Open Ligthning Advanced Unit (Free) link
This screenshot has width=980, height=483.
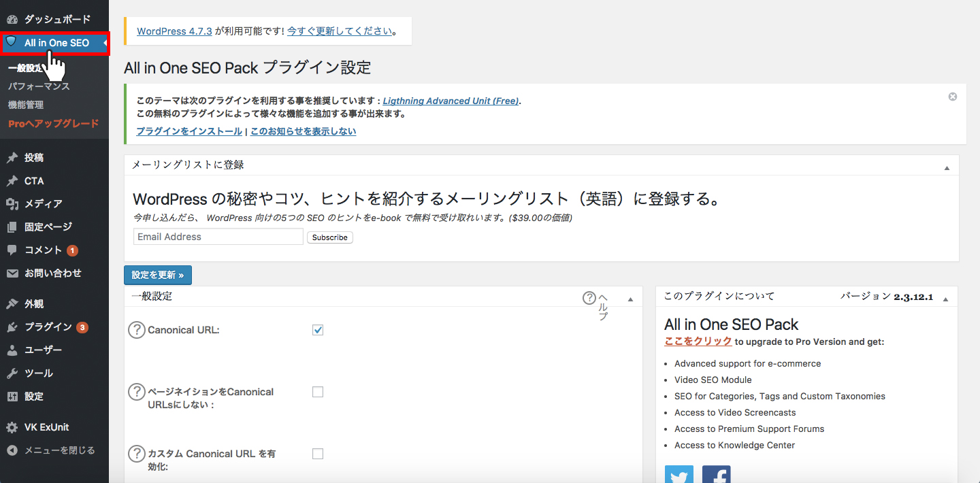(x=451, y=101)
